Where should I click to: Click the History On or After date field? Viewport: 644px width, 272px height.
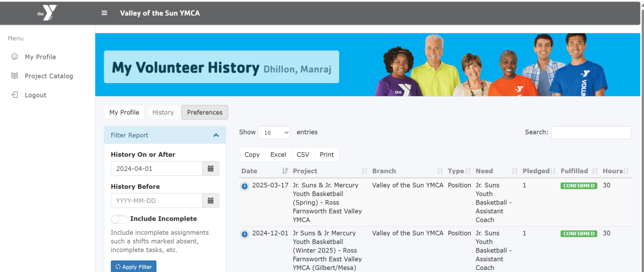pos(156,169)
